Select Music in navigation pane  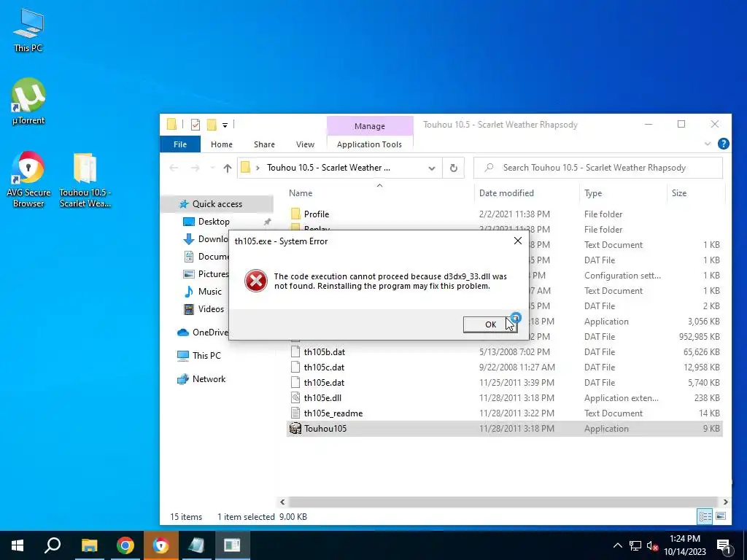pos(209,292)
